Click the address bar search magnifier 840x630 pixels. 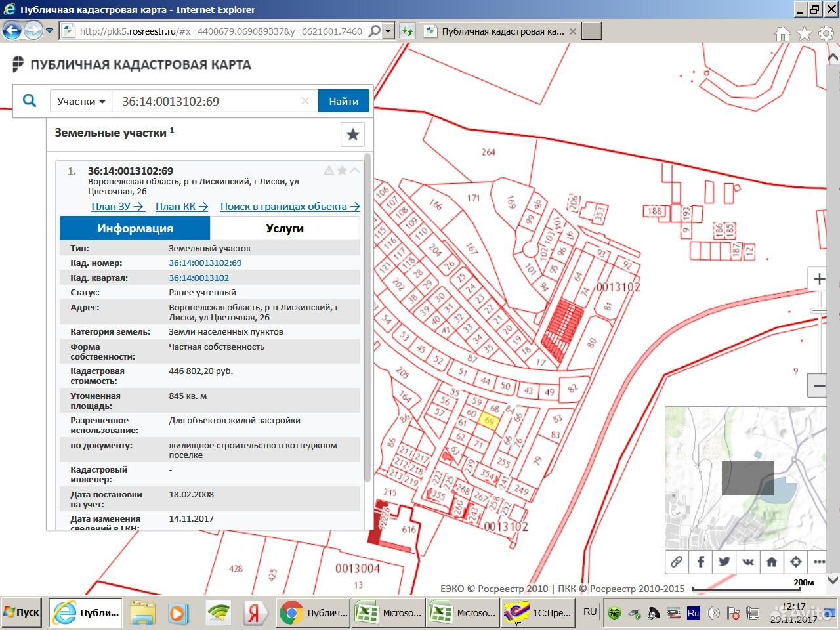pyautogui.click(x=374, y=31)
